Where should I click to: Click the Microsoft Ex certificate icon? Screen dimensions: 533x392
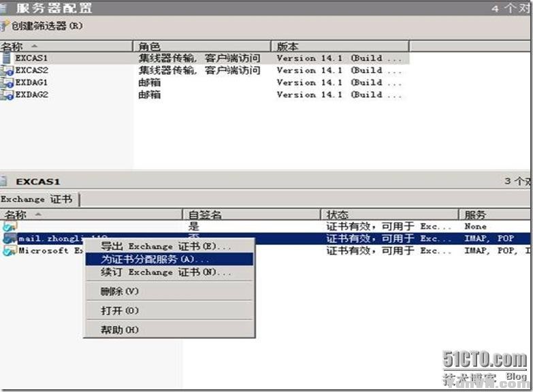click(x=10, y=251)
